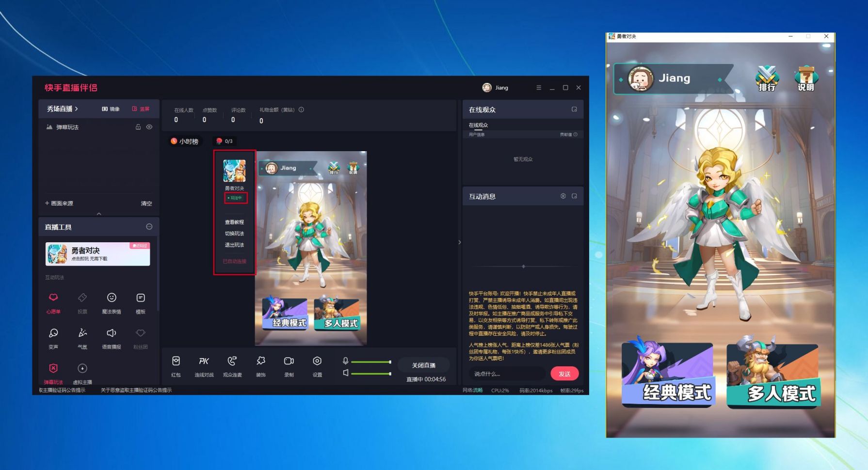Open the 气氛 atmosphere effects tool
This screenshot has width=868, height=470.
(x=82, y=338)
